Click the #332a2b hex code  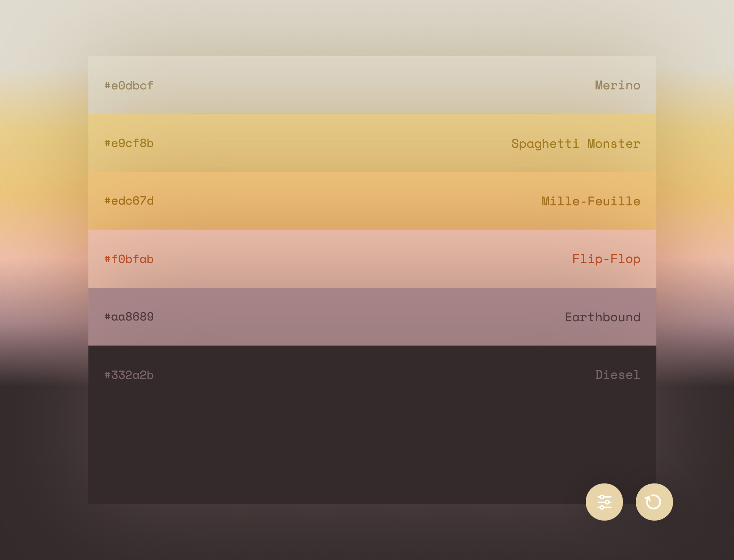(x=129, y=375)
